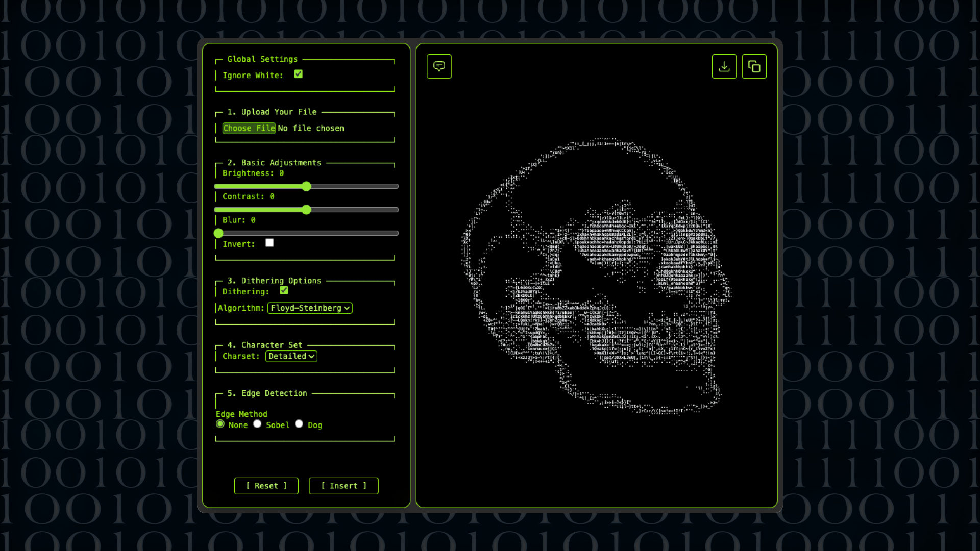Image resolution: width=980 pixels, height=551 pixels.
Task: Click the No file chosen text
Action: coord(311,128)
